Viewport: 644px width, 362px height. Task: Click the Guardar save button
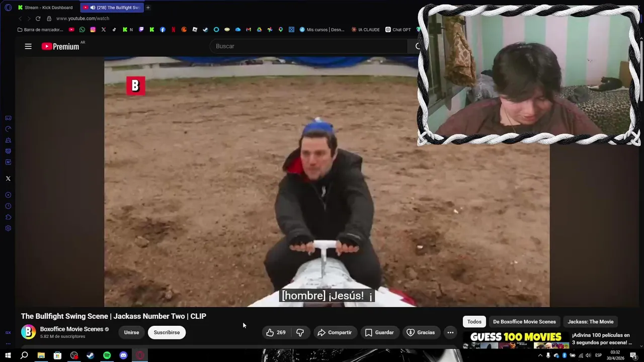[x=379, y=332]
